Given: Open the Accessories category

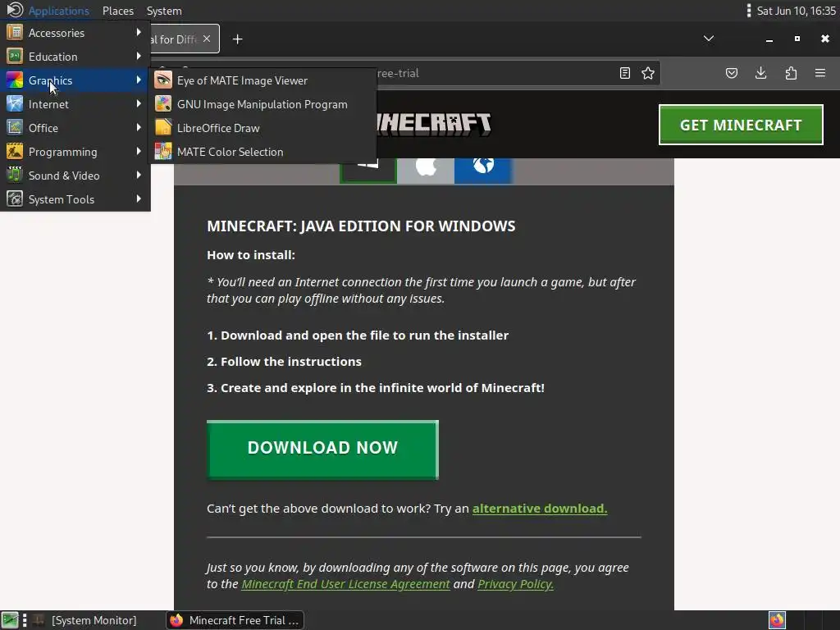Looking at the screenshot, I should [x=75, y=33].
